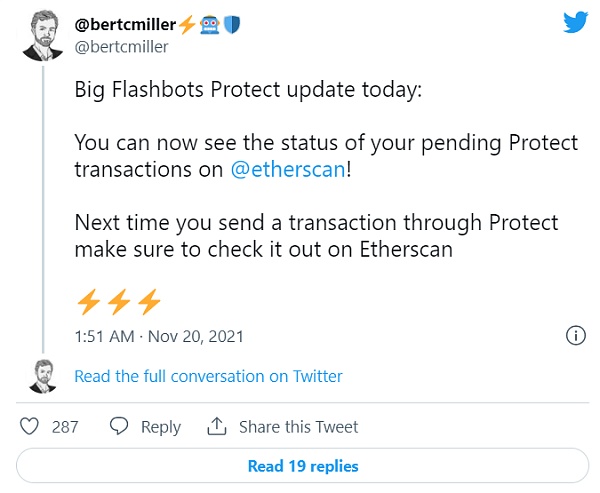This screenshot has height=493, width=600.
Task: Like the tweet with the heart icon
Action: [29, 426]
